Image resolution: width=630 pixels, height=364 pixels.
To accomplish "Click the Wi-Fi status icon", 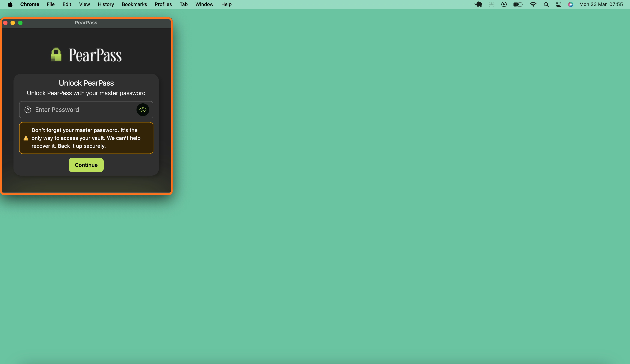I will [x=533, y=4].
